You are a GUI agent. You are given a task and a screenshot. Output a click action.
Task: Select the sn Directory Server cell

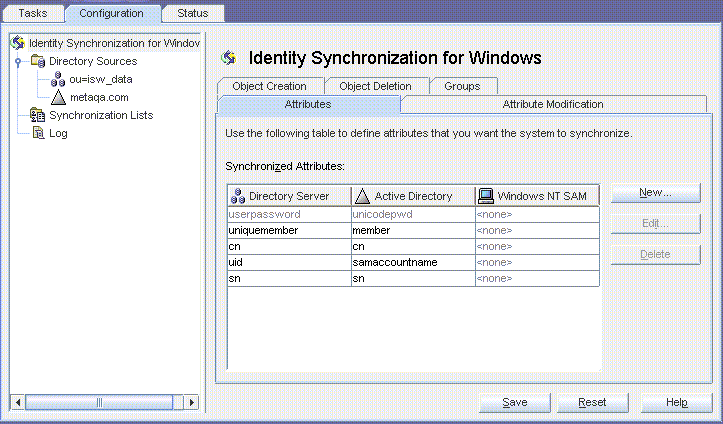point(289,278)
